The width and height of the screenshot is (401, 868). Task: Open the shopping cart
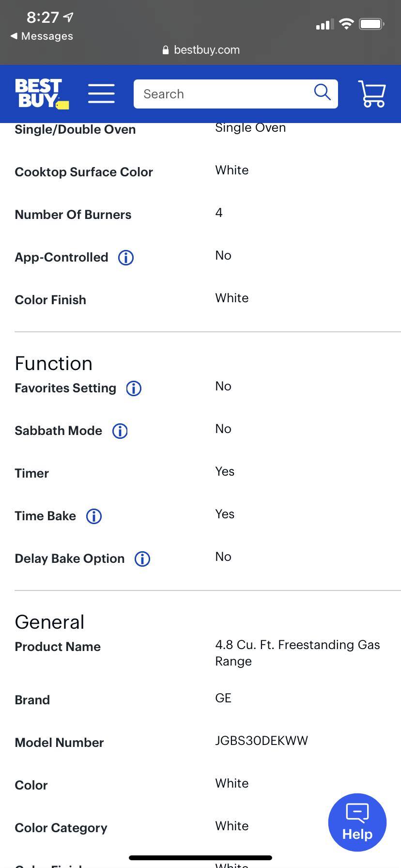tap(371, 93)
